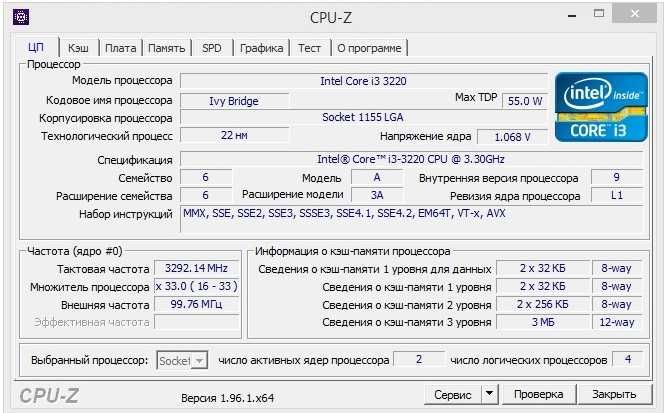Image resolution: width=665 pixels, height=413 pixels.
Task: Click the Проверка button
Action: click(539, 394)
